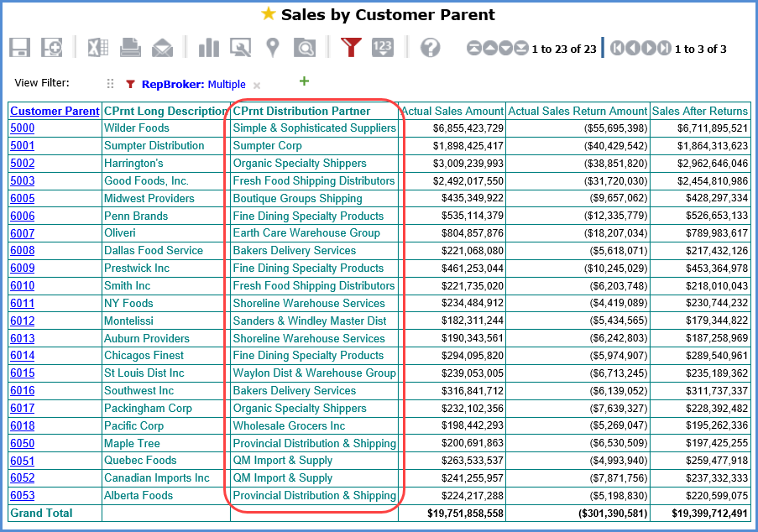Open the bar chart view icon

(x=208, y=48)
